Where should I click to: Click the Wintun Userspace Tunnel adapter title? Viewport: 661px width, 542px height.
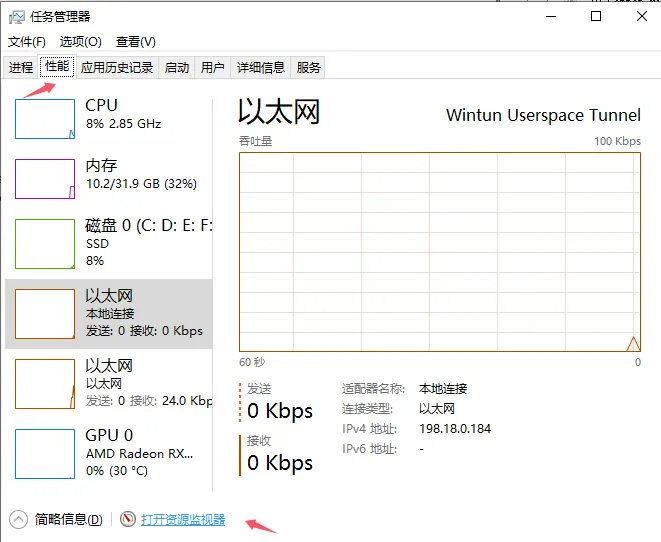[543, 115]
